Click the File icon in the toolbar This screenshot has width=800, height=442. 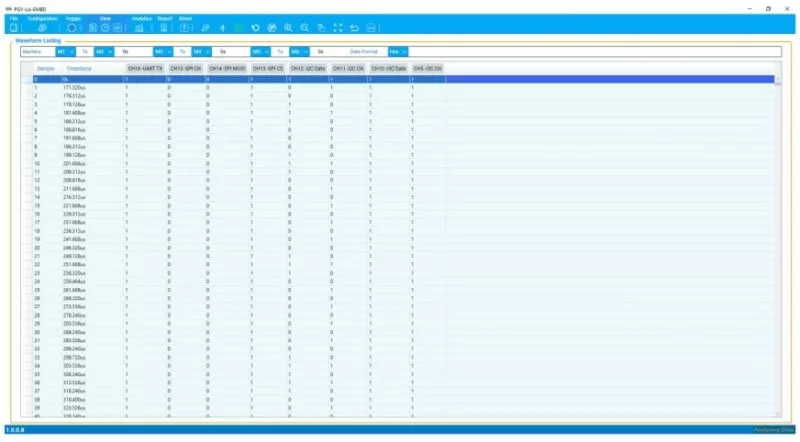pyautogui.click(x=14, y=27)
